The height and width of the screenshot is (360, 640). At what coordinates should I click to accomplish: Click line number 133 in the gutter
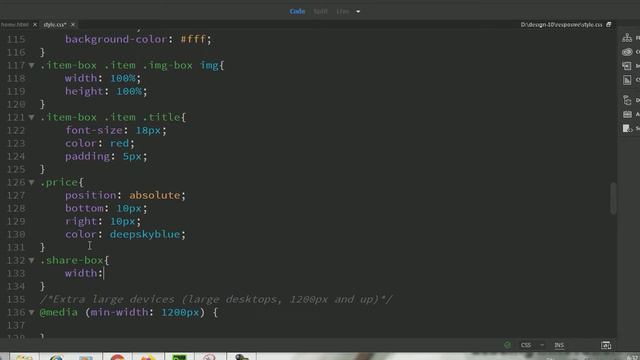tap(16, 273)
